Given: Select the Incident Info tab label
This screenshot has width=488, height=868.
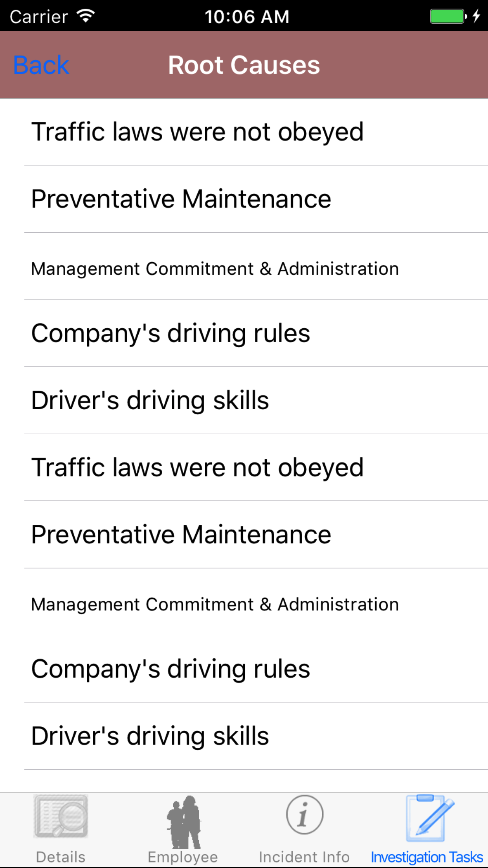Looking at the screenshot, I should point(305,857).
